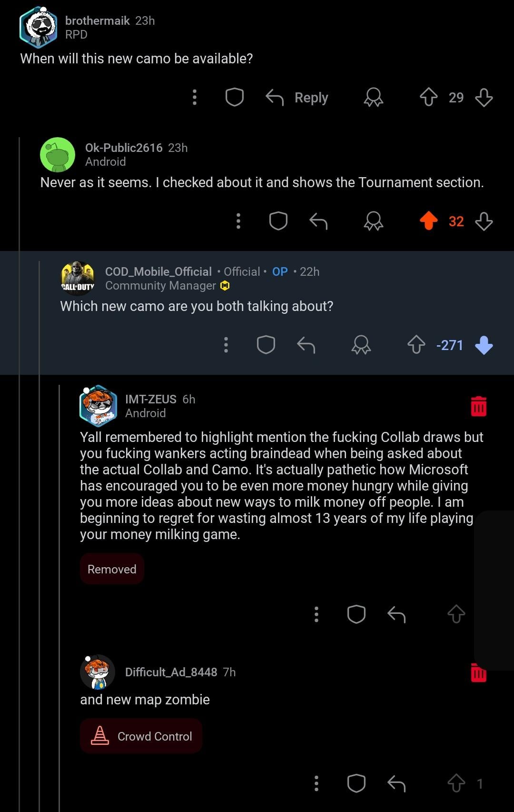Red trash icon on IMT-ZEUS comment
This screenshot has height=812, width=514.
tap(478, 406)
